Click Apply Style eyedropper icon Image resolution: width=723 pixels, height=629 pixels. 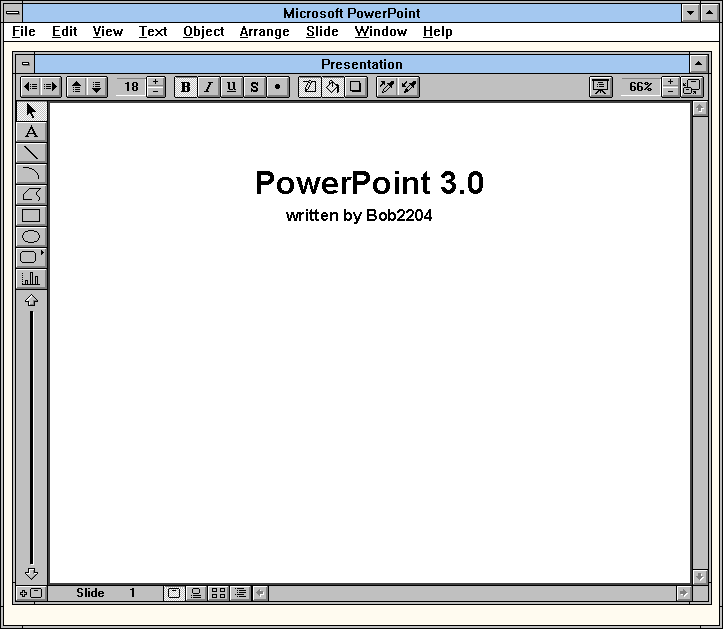pyautogui.click(x=409, y=87)
